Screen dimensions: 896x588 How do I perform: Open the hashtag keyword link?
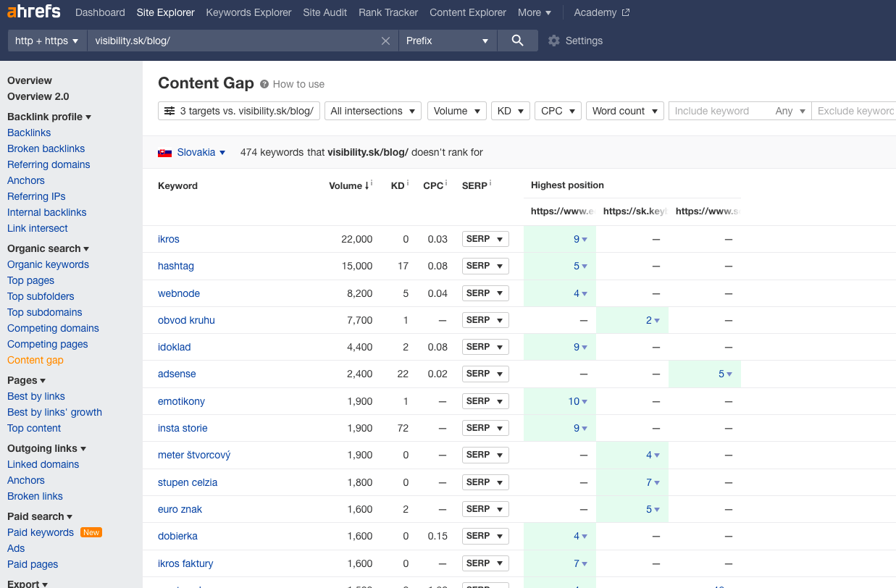click(x=176, y=266)
